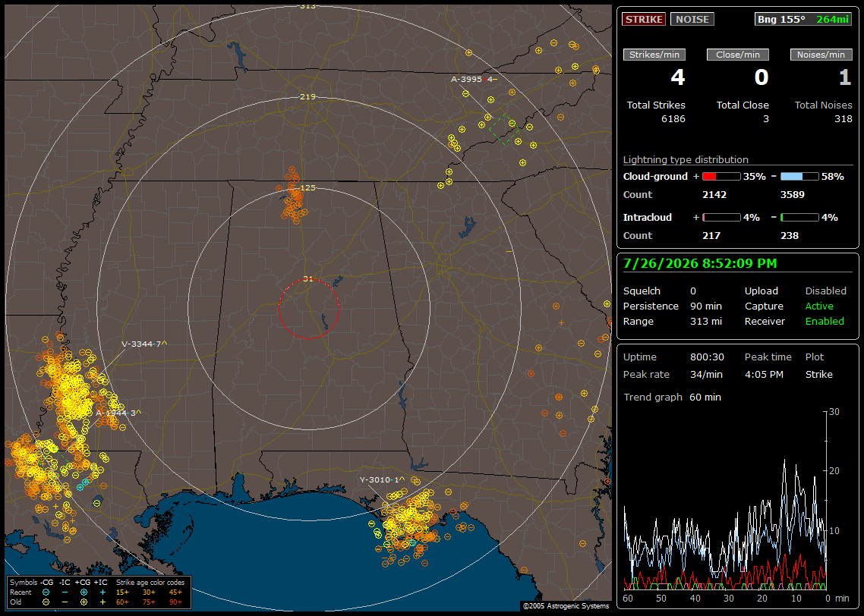Click the Plot value Strike
The width and height of the screenshot is (864, 616).
818,374
